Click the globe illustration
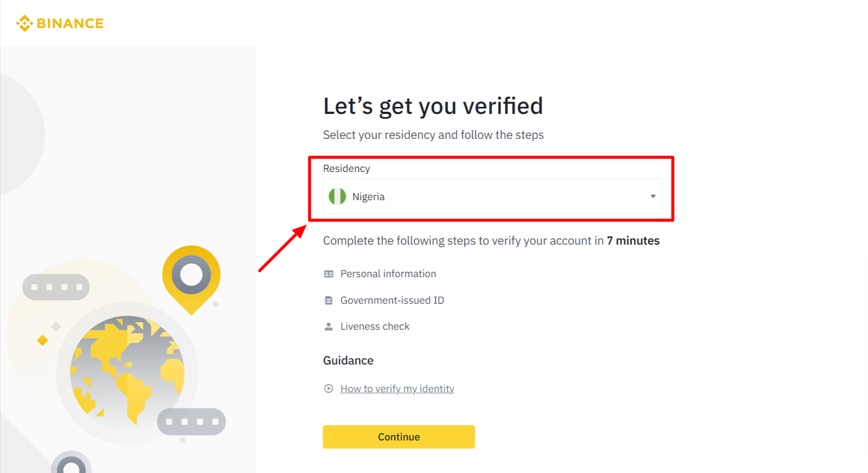This screenshot has height=473, width=868. [127, 371]
